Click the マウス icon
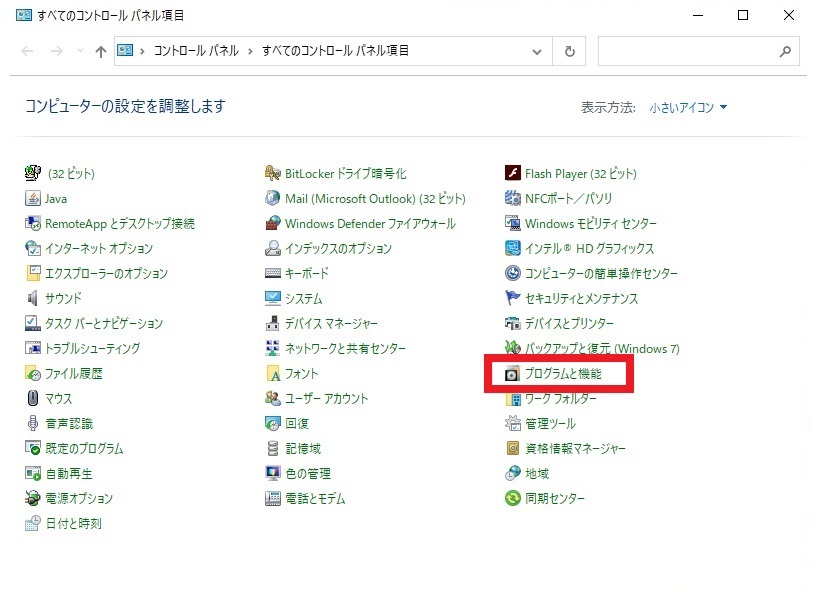Image resolution: width=820 pixels, height=600 pixels. tap(33, 399)
